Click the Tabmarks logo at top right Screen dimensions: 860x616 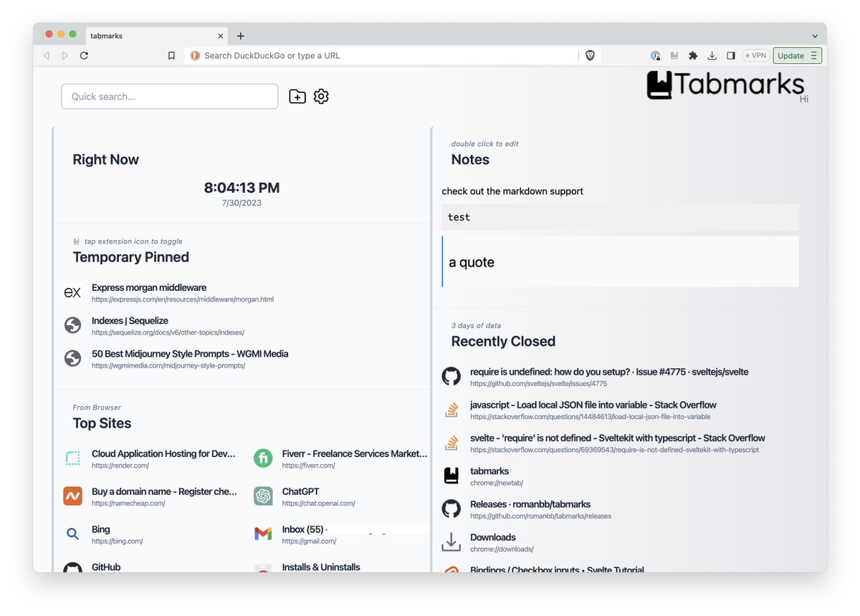click(x=725, y=85)
